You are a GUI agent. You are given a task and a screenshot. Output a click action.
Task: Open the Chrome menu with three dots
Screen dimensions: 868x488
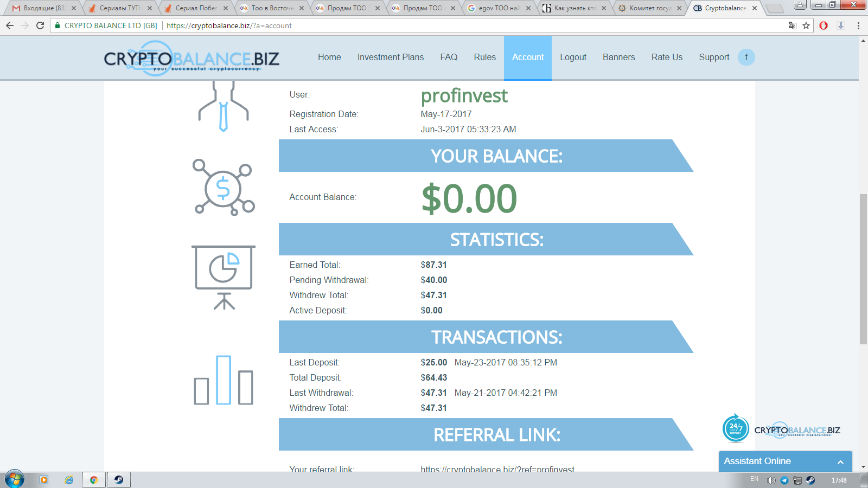point(858,25)
